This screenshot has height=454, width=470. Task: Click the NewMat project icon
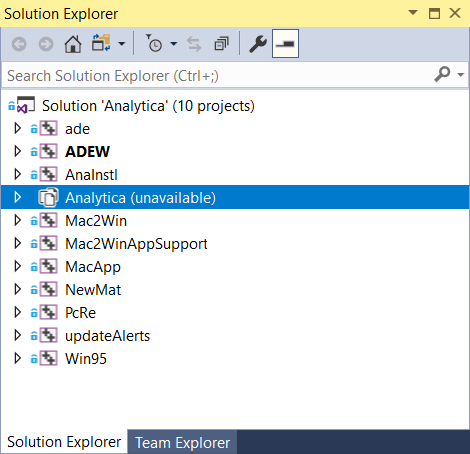click(x=49, y=289)
